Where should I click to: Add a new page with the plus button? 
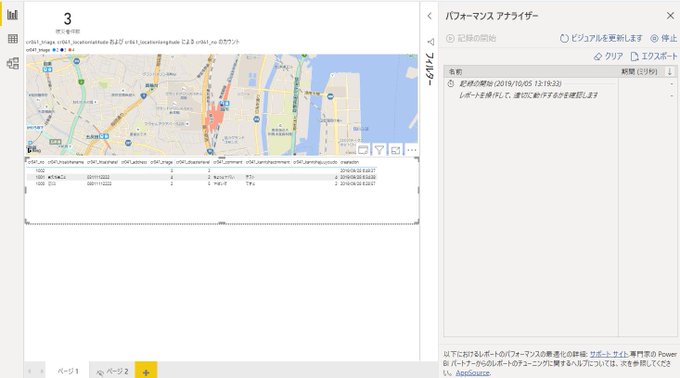[146, 371]
